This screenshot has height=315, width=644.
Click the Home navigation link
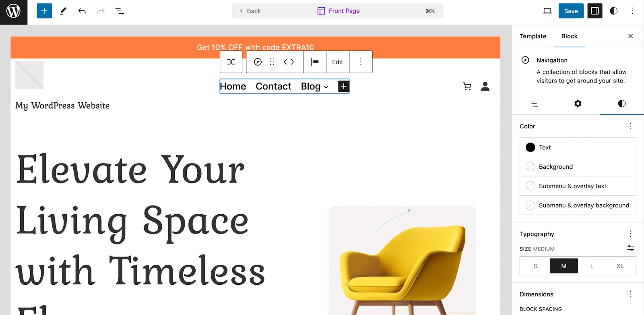[233, 86]
